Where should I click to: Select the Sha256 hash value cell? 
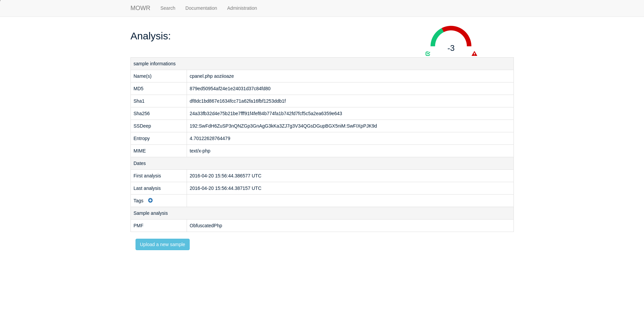point(266,113)
